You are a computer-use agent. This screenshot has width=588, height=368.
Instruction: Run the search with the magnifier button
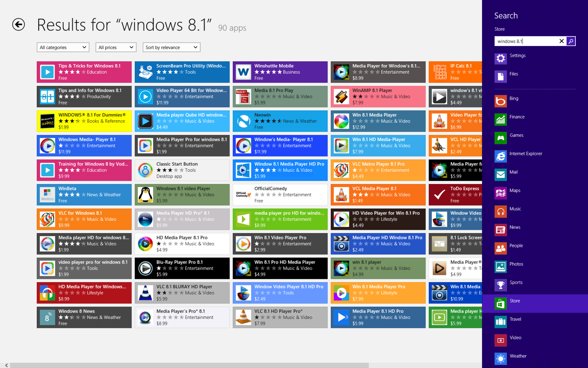[x=571, y=41]
